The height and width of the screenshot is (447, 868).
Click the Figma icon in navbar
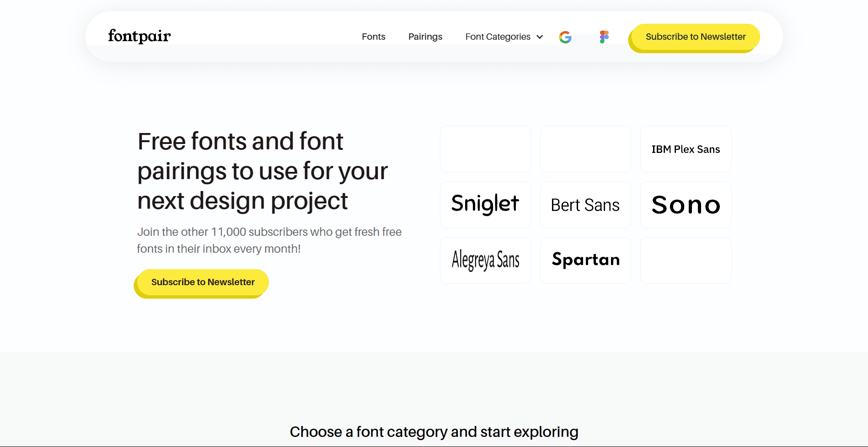click(604, 37)
